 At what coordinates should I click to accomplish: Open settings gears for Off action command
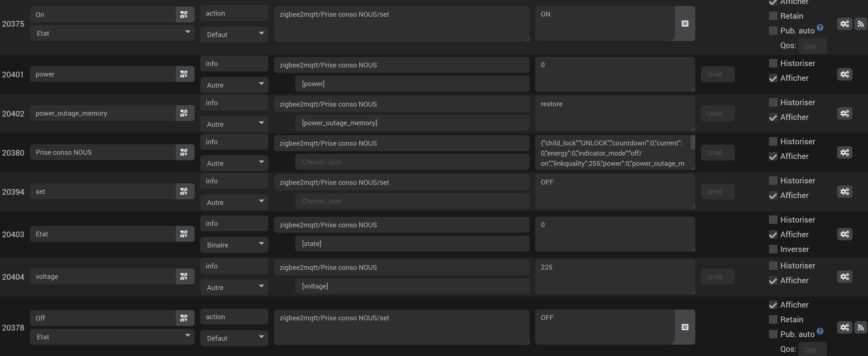click(844, 327)
